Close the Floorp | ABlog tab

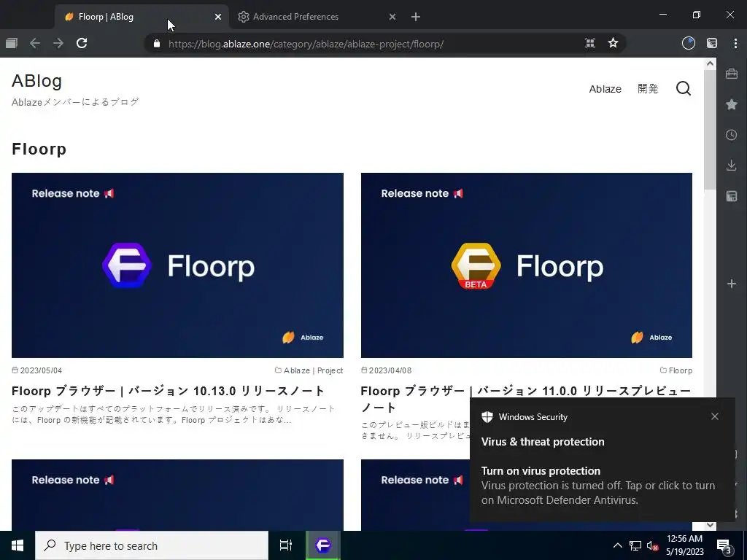tap(217, 17)
